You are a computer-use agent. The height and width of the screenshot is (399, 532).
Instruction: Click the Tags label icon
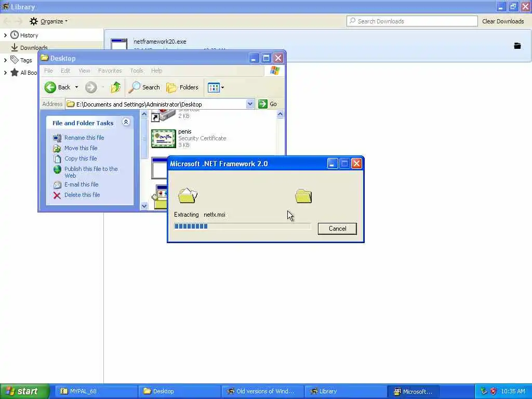pos(14,60)
